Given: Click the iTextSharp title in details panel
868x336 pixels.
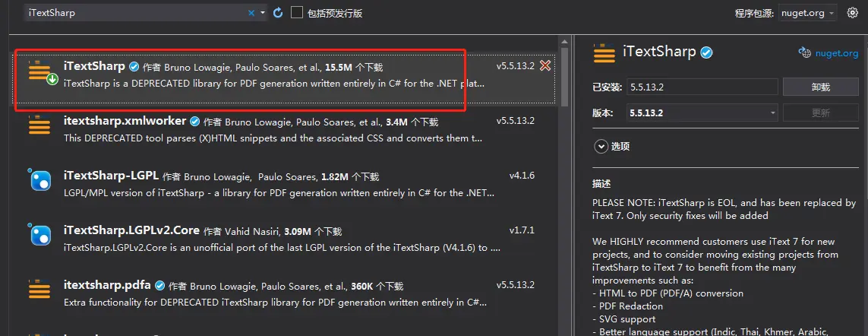Looking at the screenshot, I should coord(659,52).
